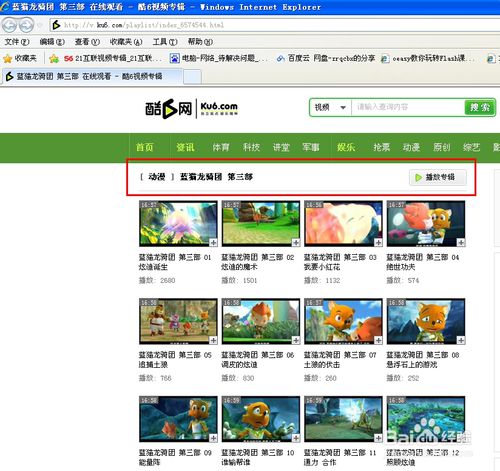Screen dimensions: 500x471
Task: Add episode 08 悬浮石上的游戏 via plus icon
Action: [461, 340]
